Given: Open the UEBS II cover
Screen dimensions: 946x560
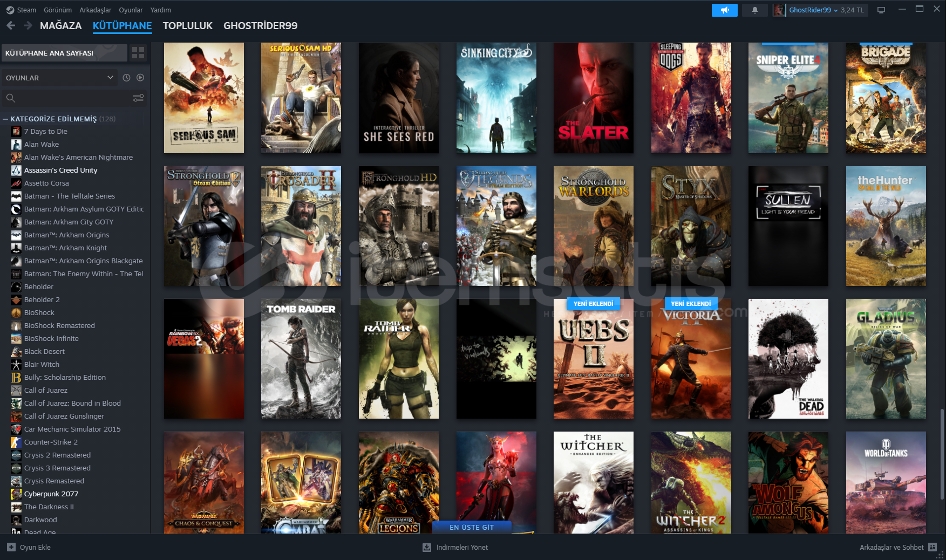Looking at the screenshot, I should 594,359.
